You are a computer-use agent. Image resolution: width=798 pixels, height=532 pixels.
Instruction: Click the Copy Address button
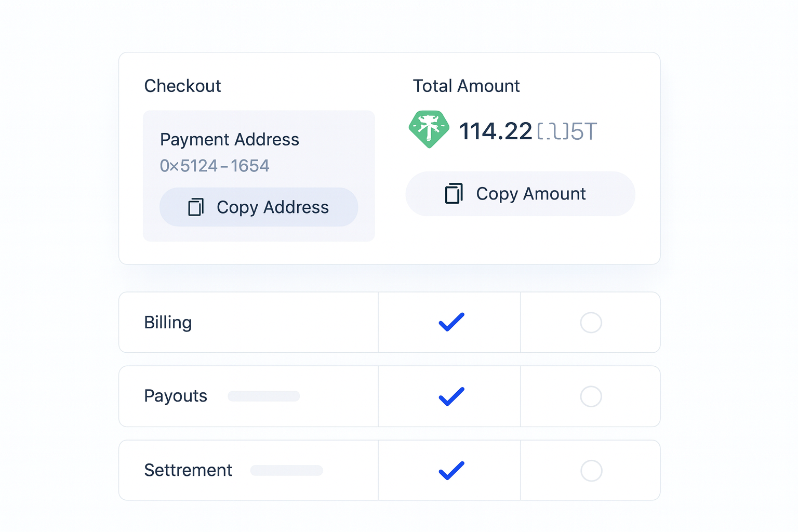(259, 207)
